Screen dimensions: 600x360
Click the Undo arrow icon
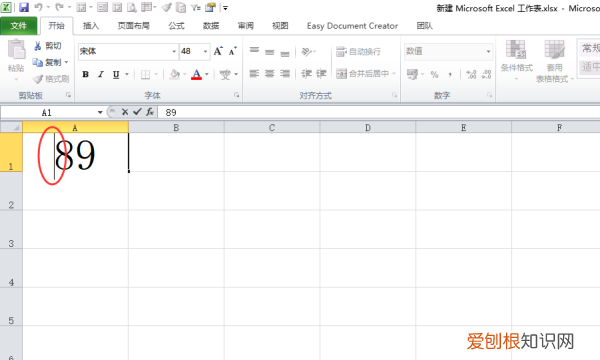coord(39,7)
